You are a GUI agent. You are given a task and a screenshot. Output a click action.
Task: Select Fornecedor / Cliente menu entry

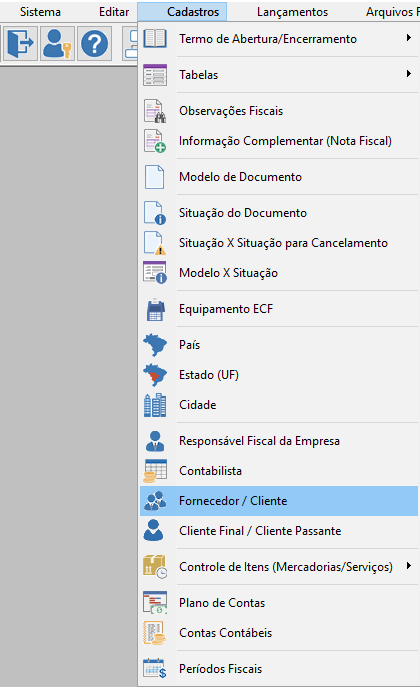tap(279, 501)
